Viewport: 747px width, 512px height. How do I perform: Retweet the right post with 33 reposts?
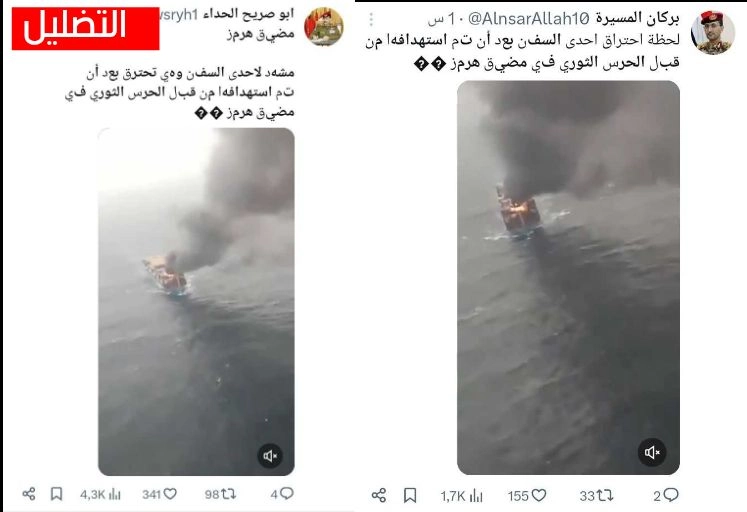tap(596, 496)
